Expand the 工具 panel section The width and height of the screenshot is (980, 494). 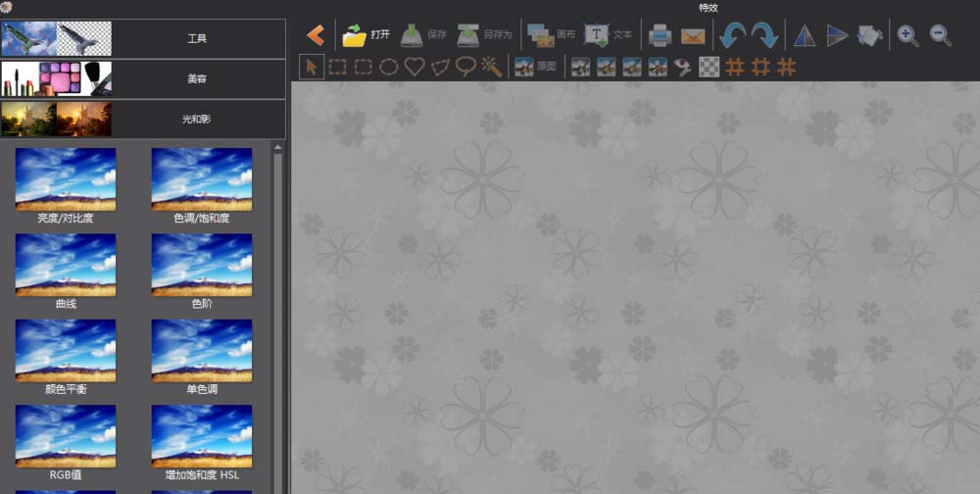143,39
